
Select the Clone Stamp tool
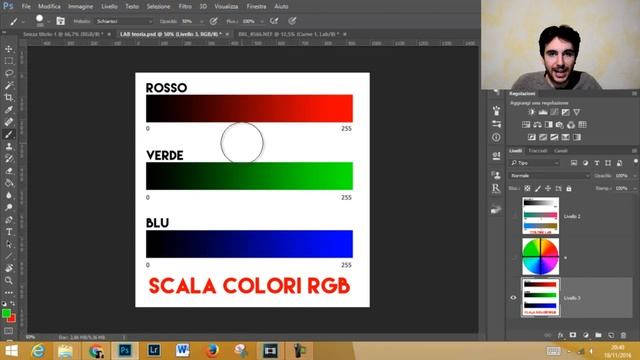coord(9,147)
